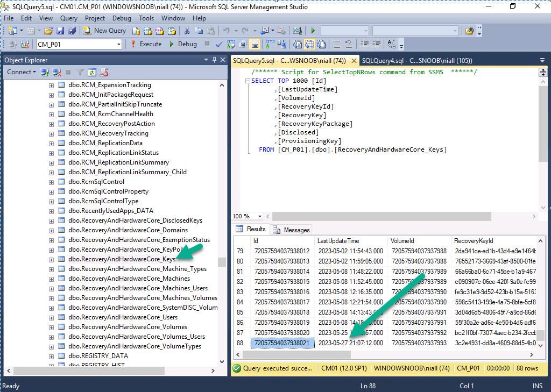
Task: Click the Open File folder icon
Action: point(48,31)
